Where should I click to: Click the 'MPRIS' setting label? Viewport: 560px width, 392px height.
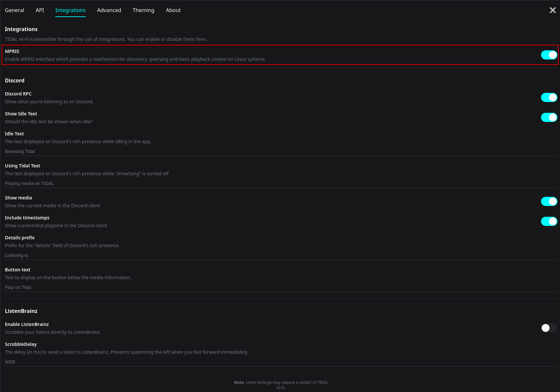tap(12, 51)
